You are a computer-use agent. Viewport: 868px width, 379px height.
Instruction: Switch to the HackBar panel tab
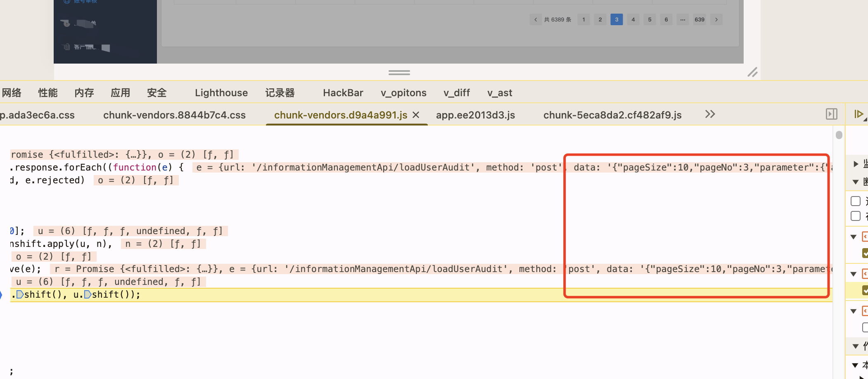click(x=343, y=93)
